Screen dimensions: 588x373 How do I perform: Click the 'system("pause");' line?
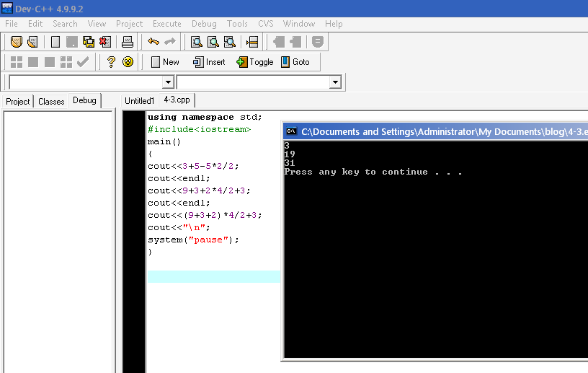[x=193, y=240]
